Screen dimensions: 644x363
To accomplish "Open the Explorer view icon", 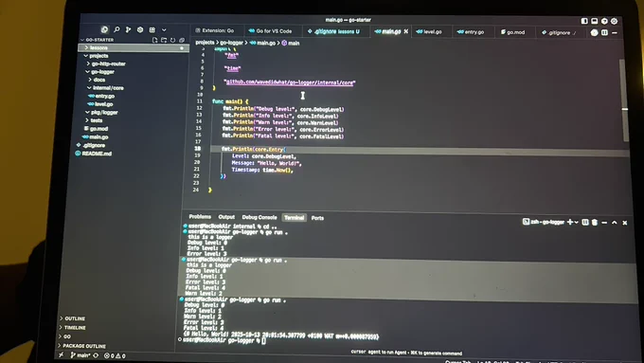I will click(105, 29).
